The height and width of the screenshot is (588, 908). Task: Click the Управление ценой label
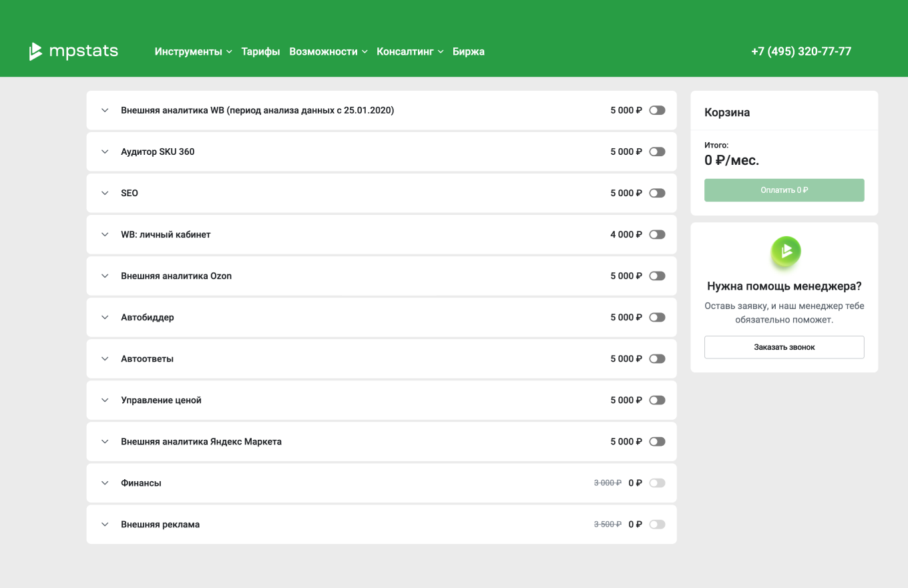click(x=161, y=400)
